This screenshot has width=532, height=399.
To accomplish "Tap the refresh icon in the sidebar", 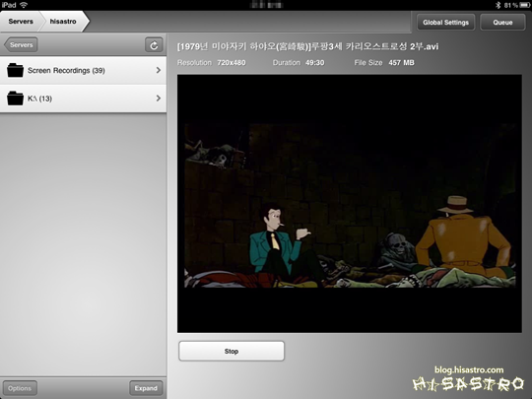I will click(x=154, y=44).
